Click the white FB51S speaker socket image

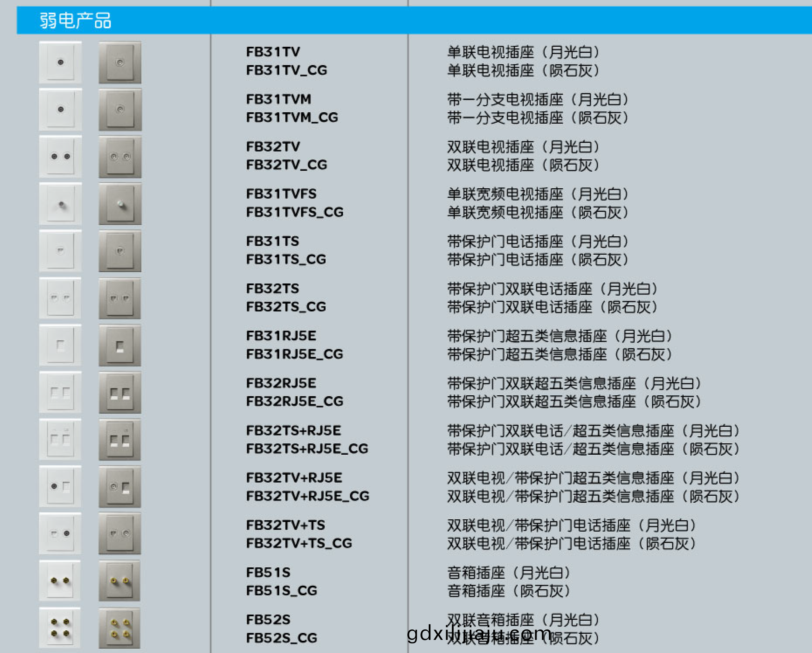click(x=60, y=581)
